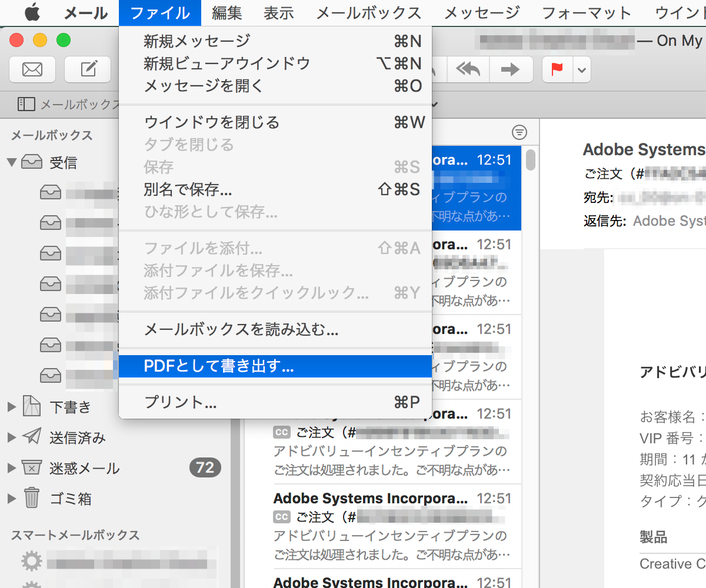Select the ゴミ箱 trash mailbox
The image size is (706, 588).
[71, 499]
